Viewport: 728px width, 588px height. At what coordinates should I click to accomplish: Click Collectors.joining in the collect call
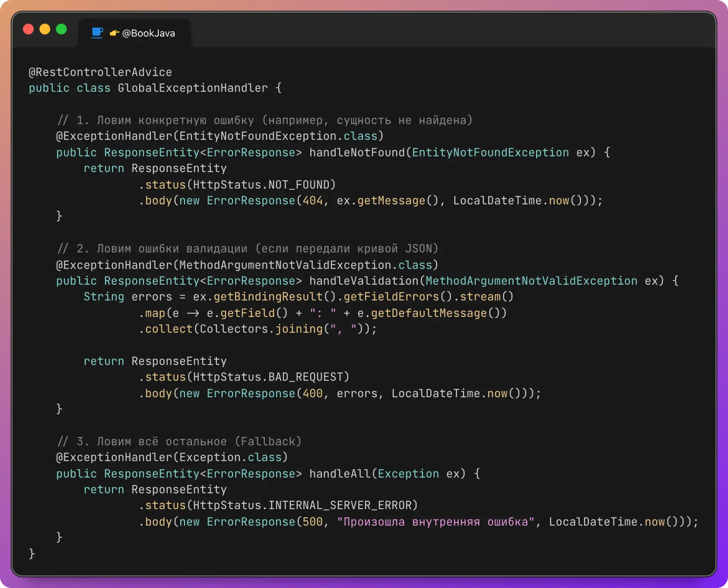point(261,329)
